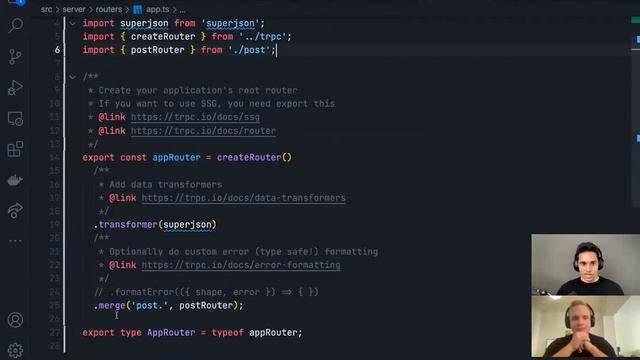
Task: Collapse the root router comment block
Action: tap(72, 77)
